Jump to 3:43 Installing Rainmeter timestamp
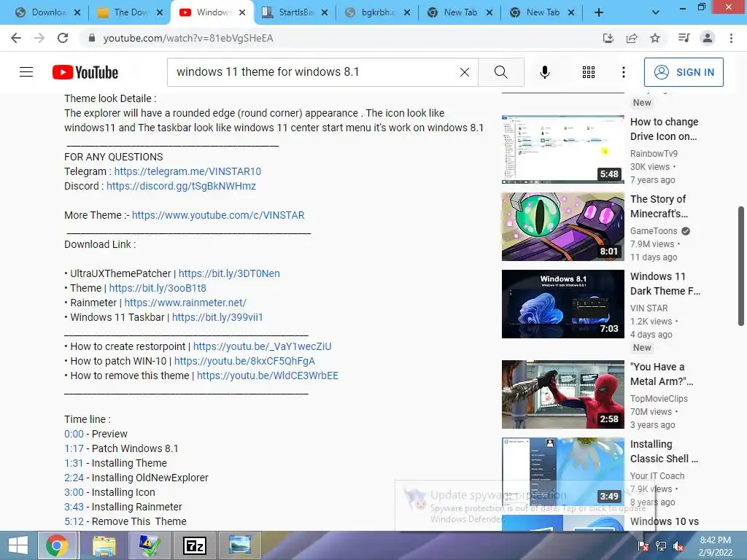This screenshot has height=560, width=747. tap(74, 507)
